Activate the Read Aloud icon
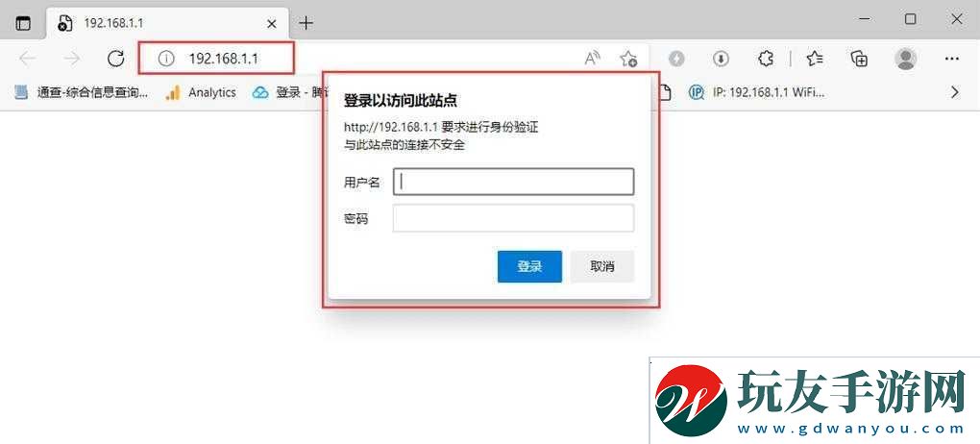 point(592,59)
